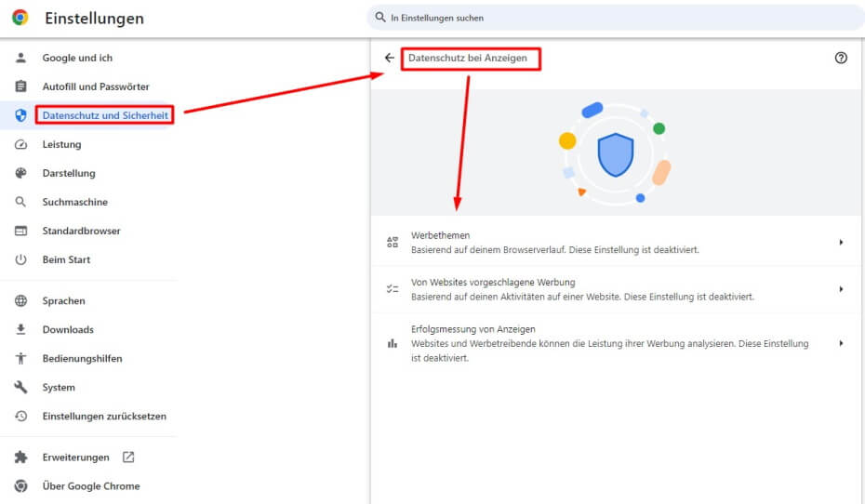Screen dimensions: 865x504
Task: Open System settings
Action: [x=59, y=387]
